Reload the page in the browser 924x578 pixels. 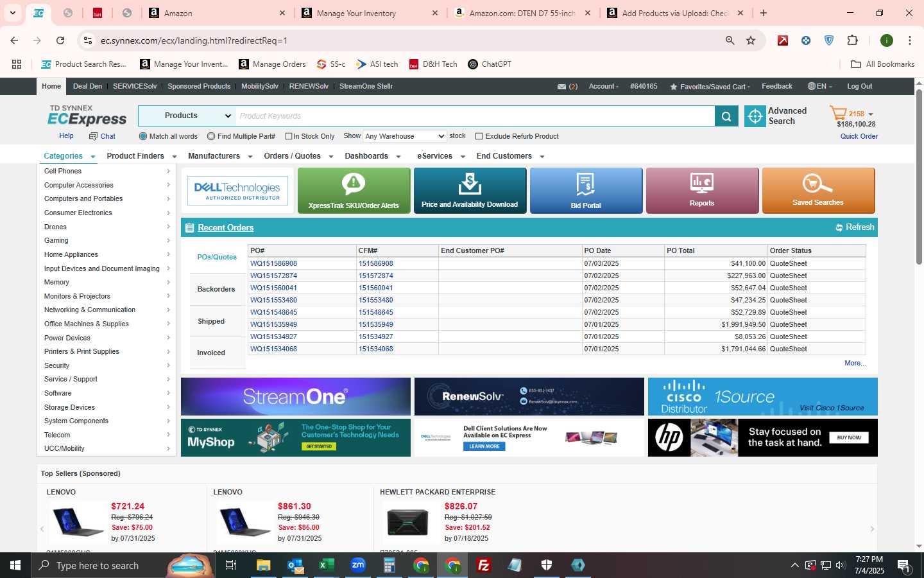[60, 40]
